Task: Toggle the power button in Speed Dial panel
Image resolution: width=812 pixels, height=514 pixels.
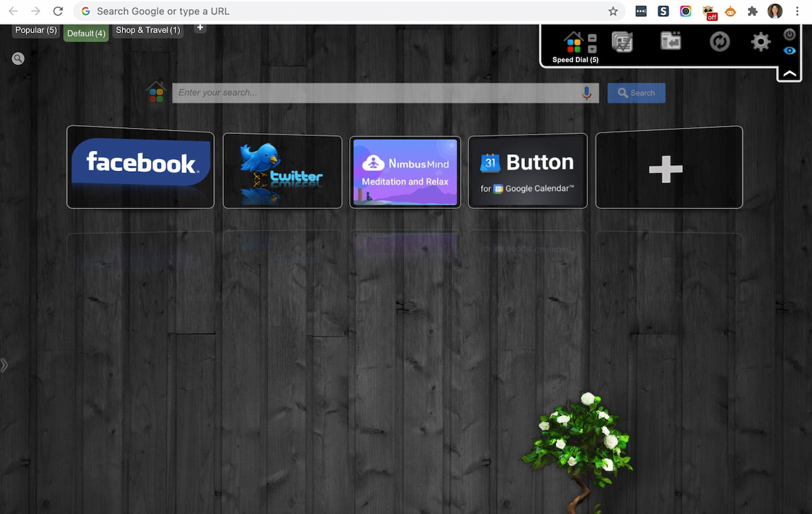Action: pyautogui.click(x=789, y=34)
